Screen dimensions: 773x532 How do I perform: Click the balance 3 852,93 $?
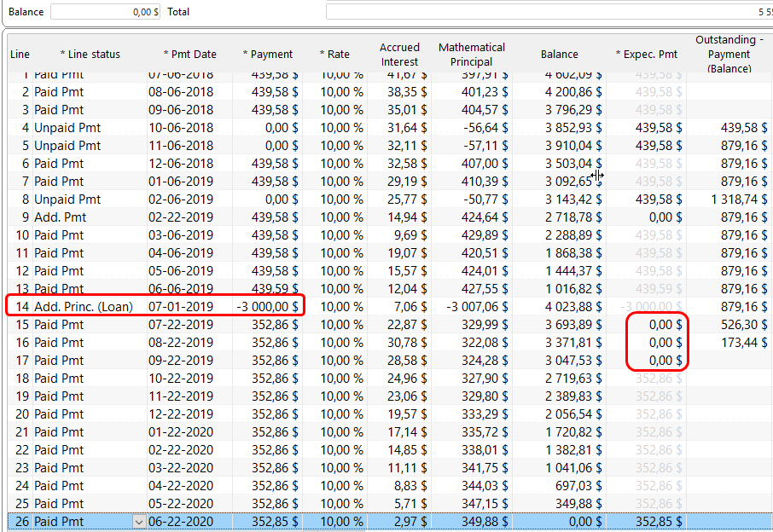(x=573, y=128)
